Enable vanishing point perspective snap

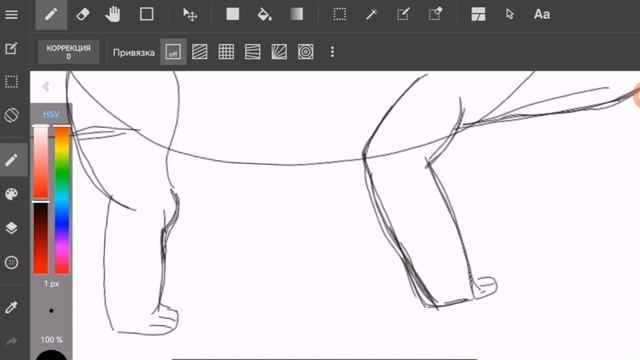(x=253, y=52)
